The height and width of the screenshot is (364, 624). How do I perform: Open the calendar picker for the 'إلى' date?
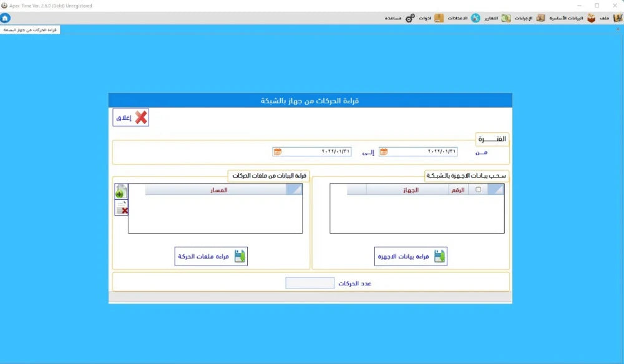pyautogui.click(x=278, y=151)
